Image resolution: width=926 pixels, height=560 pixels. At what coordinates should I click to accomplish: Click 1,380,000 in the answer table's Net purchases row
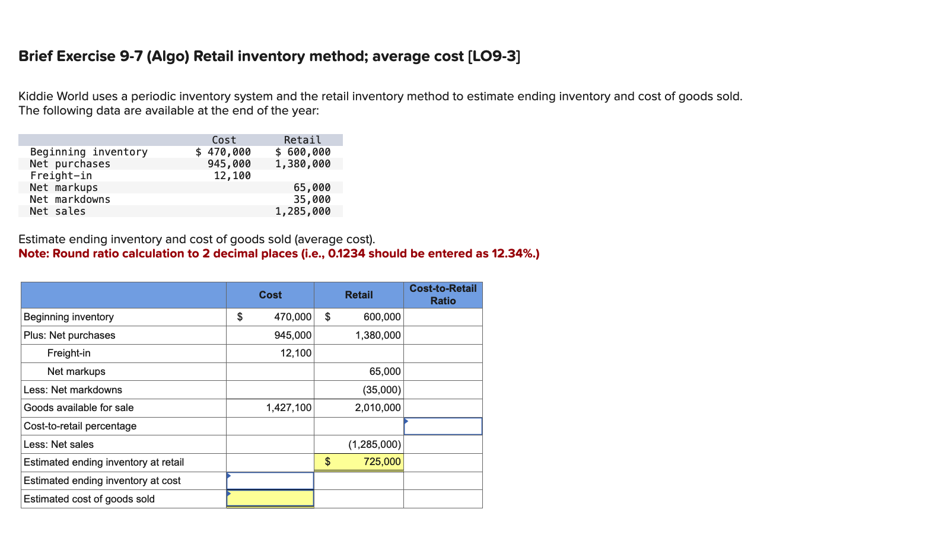coord(378,335)
